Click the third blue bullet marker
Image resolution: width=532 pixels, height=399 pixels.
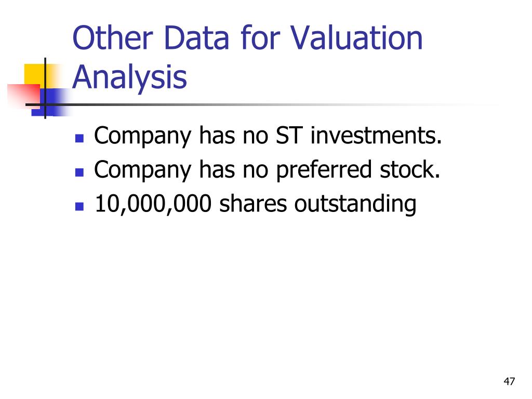point(79,206)
